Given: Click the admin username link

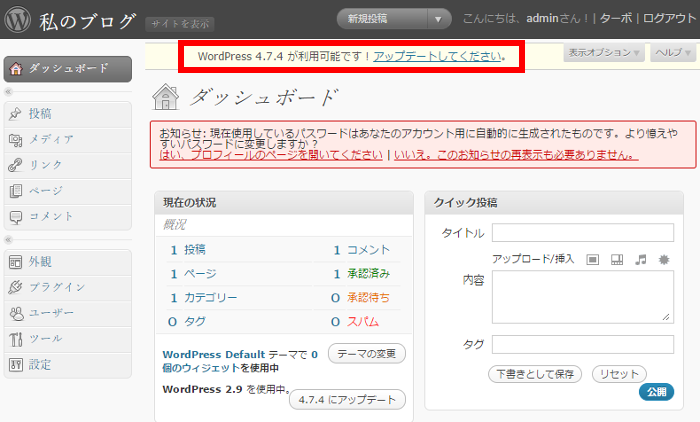Looking at the screenshot, I should [542, 18].
